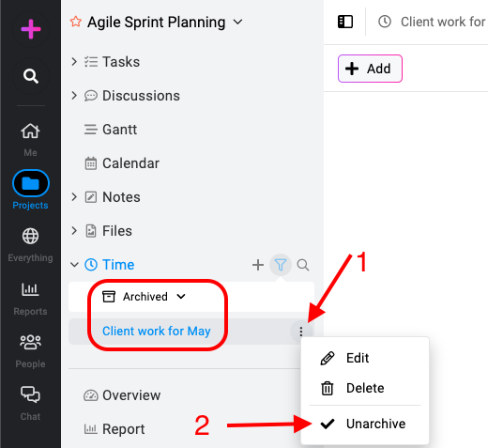The height and width of the screenshot is (448, 488).
Task: Go to the Me home icon
Action: 30,131
